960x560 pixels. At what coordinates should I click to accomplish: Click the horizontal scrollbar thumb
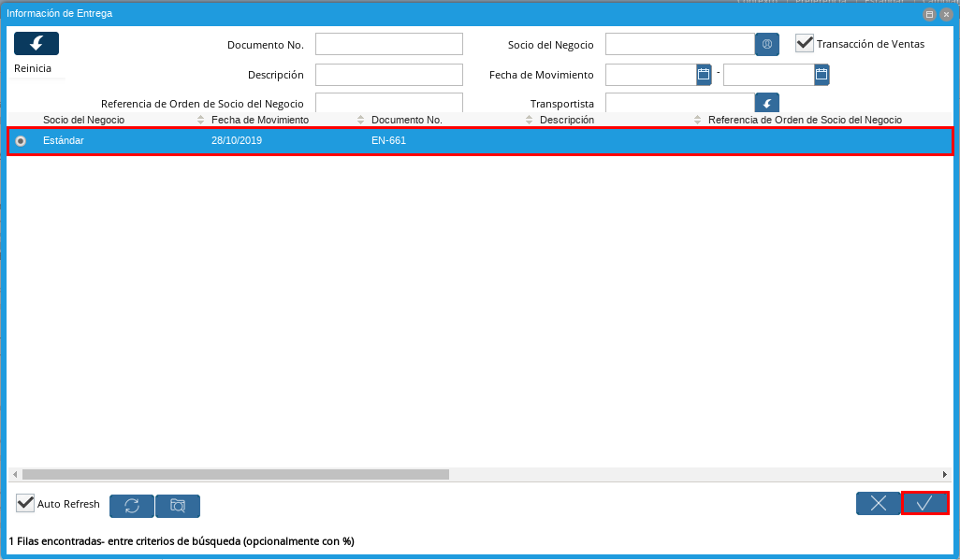click(236, 474)
